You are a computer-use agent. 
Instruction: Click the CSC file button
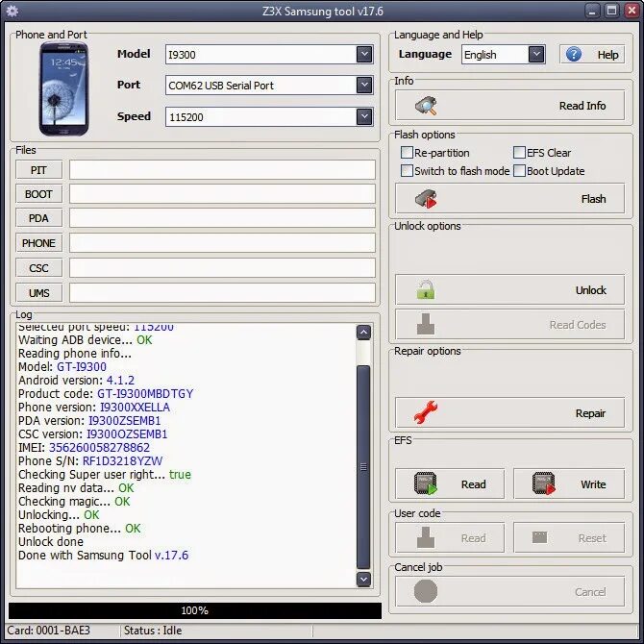point(39,268)
